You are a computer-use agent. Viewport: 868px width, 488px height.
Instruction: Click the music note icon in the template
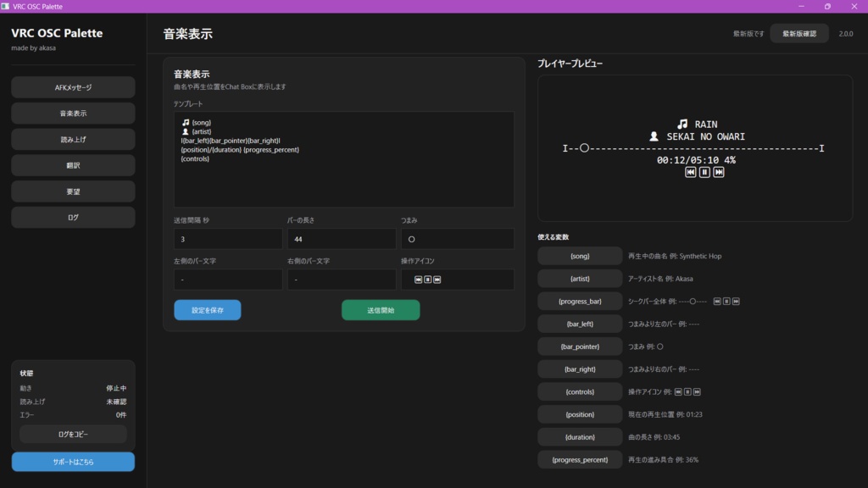coord(186,122)
